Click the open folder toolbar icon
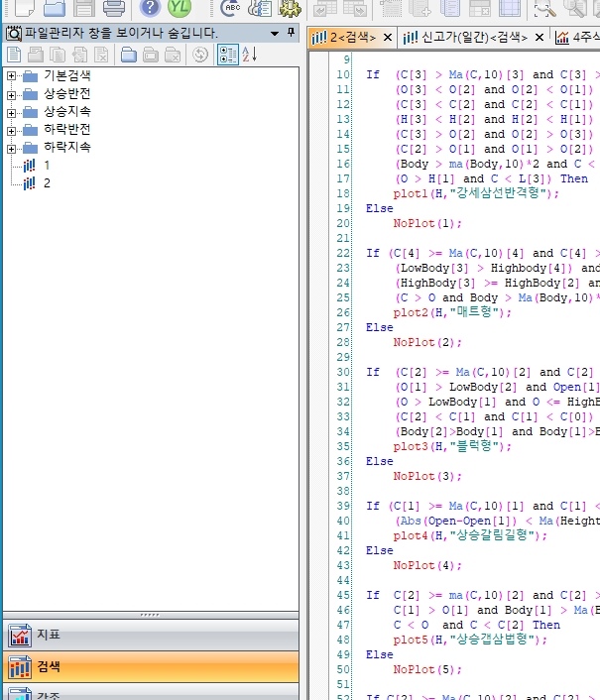Image resolution: width=600 pixels, height=700 pixels. (x=54, y=9)
